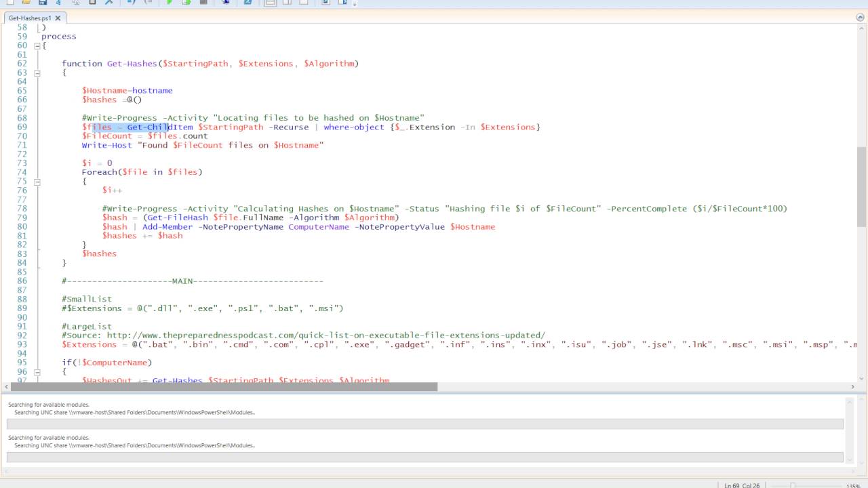Click the New Remote PowerShell Tab icon

tap(225, 3)
